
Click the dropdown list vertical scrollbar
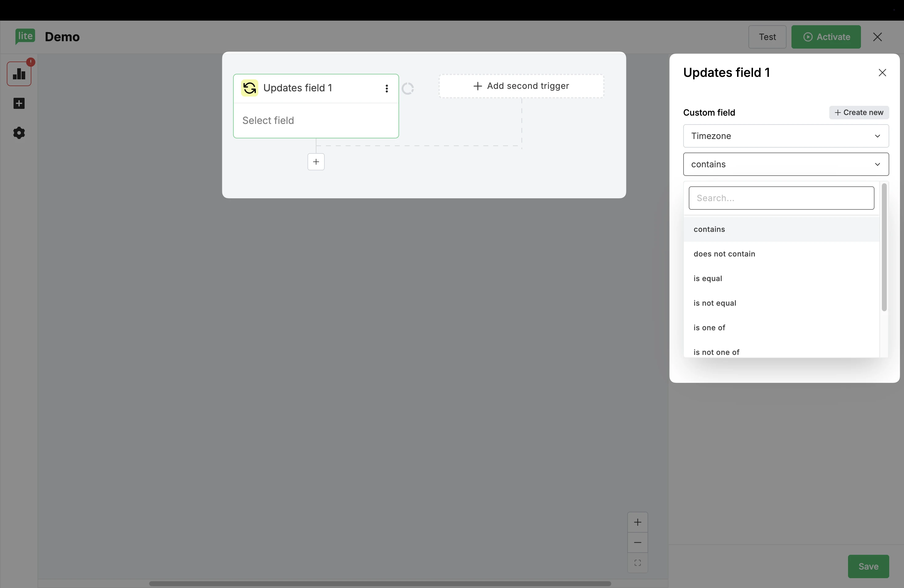(884, 247)
